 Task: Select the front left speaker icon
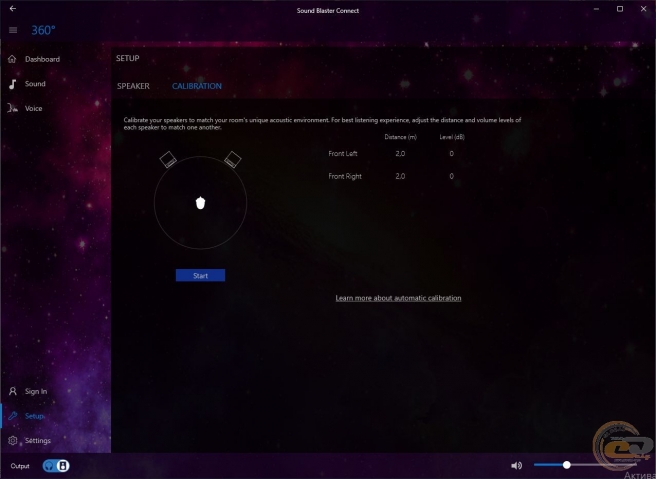(168, 159)
